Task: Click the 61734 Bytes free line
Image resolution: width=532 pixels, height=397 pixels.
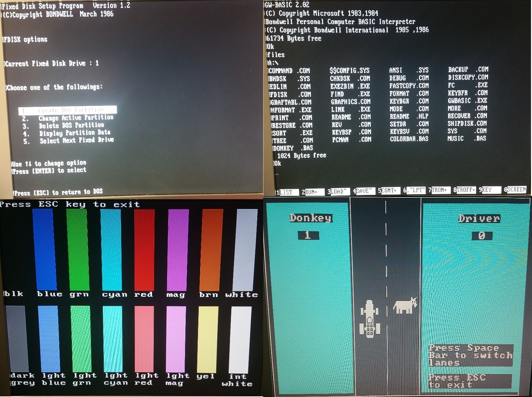Action: coord(294,38)
